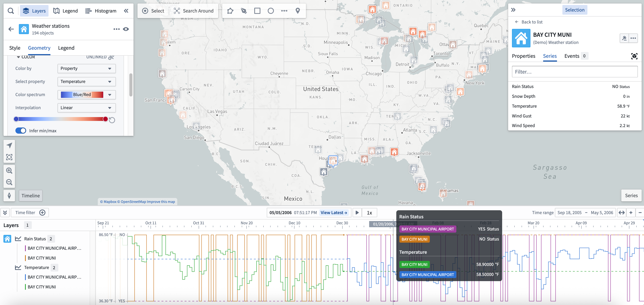The height and width of the screenshot is (305, 644).
Task: Collapse the timeline panel chevron
Action: (x=5, y=213)
